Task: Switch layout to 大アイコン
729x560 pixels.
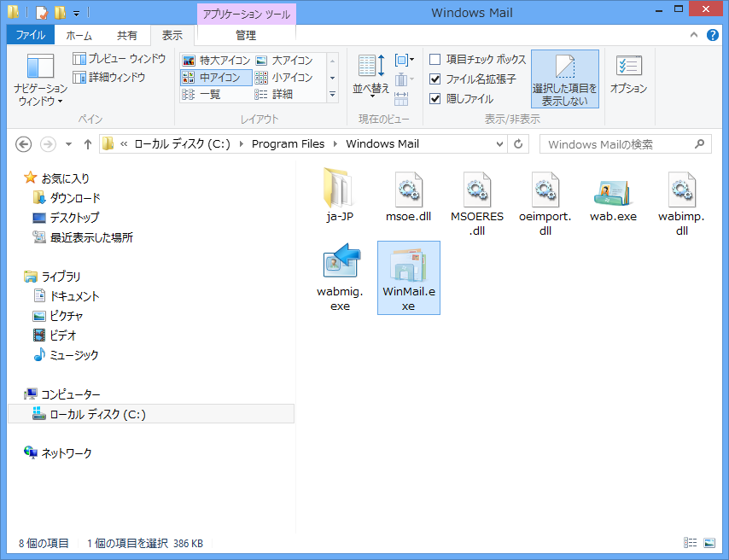Action: point(284,61)
